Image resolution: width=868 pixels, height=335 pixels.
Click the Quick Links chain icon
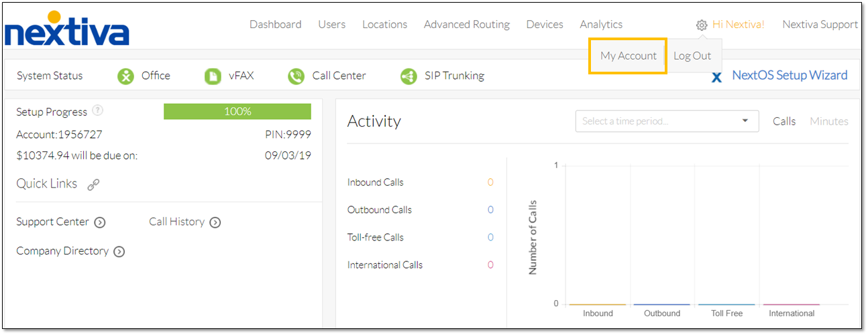(94, 184)
